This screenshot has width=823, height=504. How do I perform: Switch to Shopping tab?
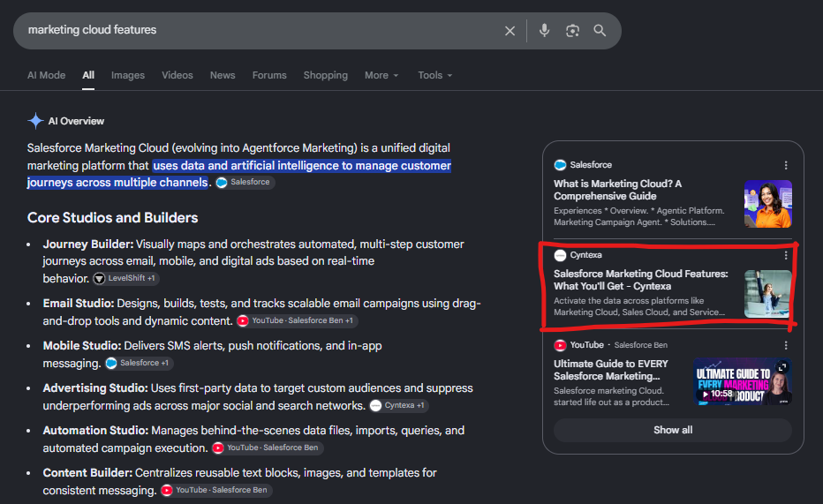point(326,75)
